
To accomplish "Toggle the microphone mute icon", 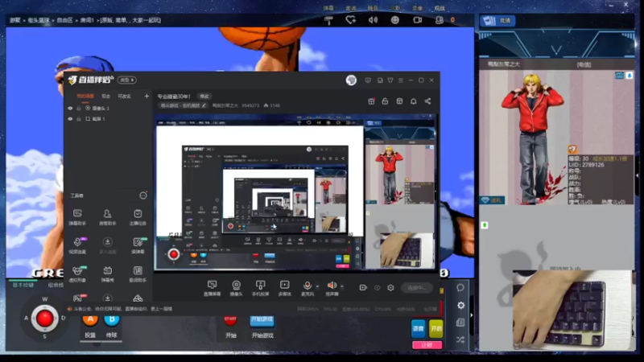I will click(x=307, y=286).
